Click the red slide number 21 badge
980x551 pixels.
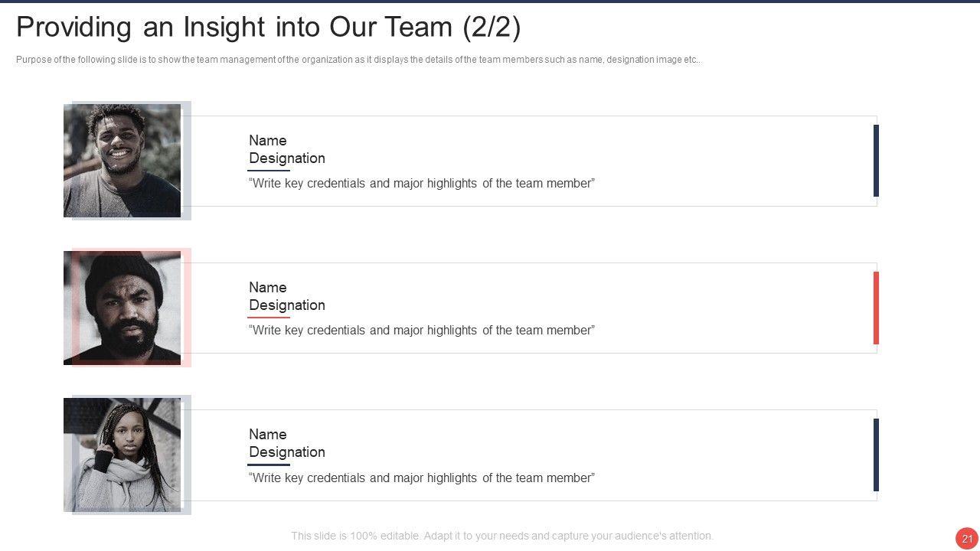(x=966, y=538)
